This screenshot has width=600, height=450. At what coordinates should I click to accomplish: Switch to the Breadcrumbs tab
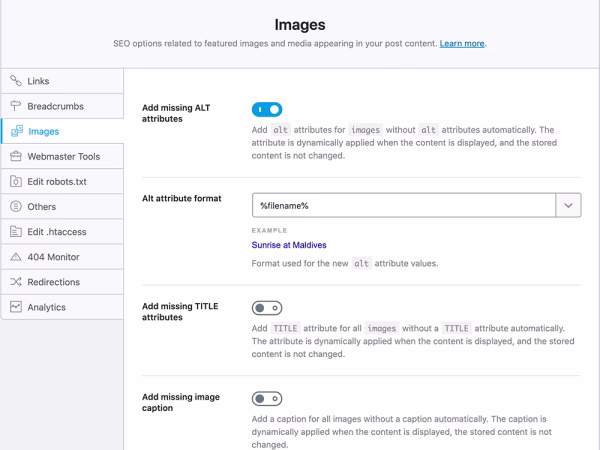[62, 106]
